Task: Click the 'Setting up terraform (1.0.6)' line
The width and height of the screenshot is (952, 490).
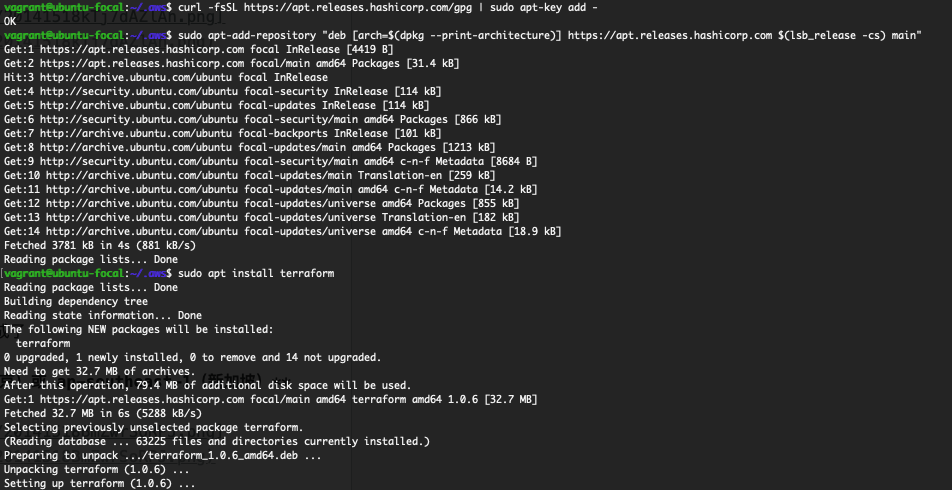Action: [100, 483]
